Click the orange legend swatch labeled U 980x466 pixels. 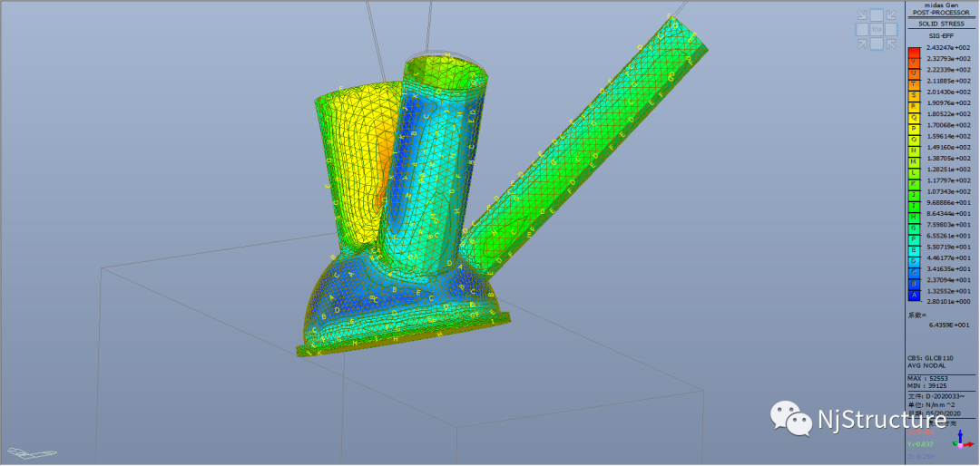[914, 73]
